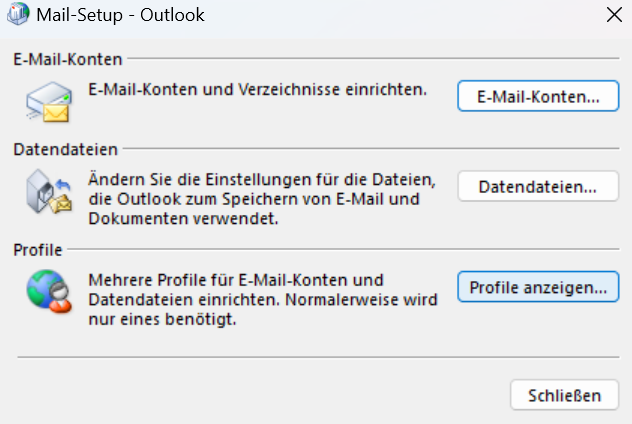This screenshot has height=424, width=632.
Task: Click the divider line beside the Datendateien heading
Action: pyautogui.click(x=371, y=148)
